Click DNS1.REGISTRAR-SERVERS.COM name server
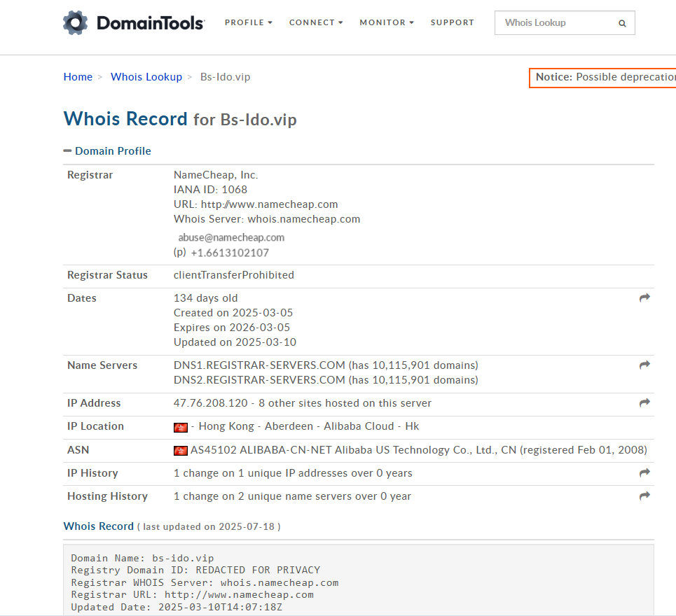The width and height of the screenshot is (676, 616). (259, 365)
